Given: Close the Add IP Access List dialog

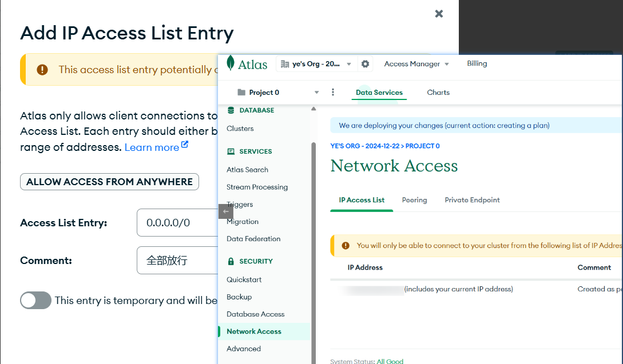Looking at the screenshot, I should pyautogui.click(x=439, y=14).
